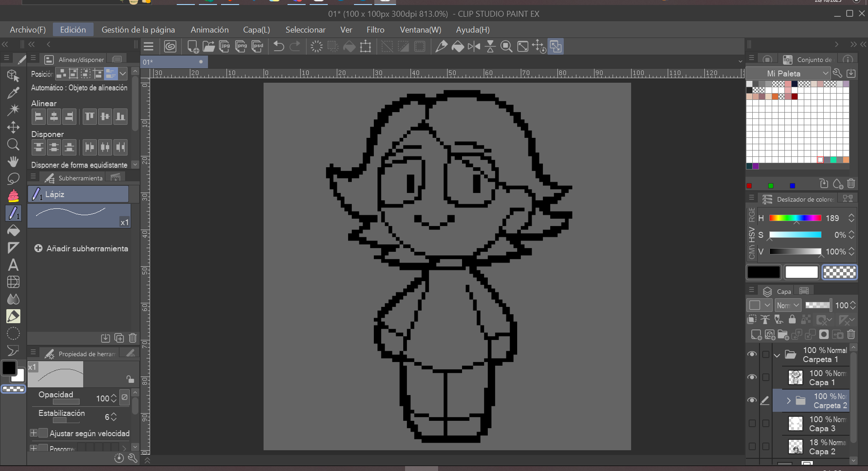Delete layer using the layer panel trash icon

851,334
